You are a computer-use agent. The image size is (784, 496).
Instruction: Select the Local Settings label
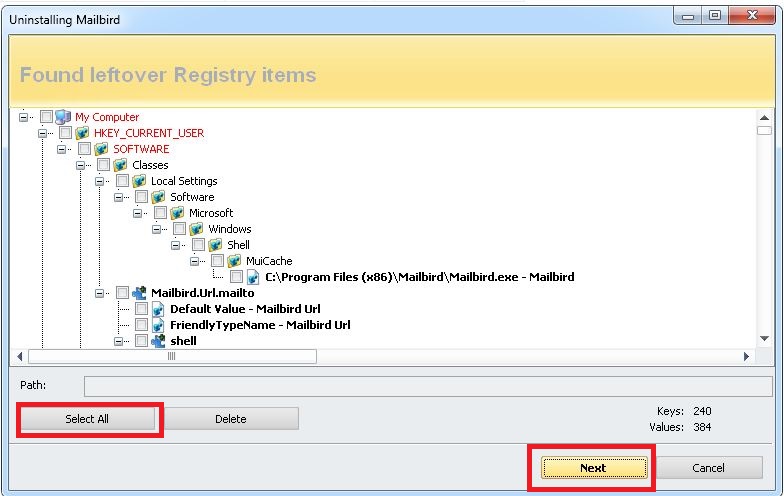pyautogui.click(x=184, y=181)
